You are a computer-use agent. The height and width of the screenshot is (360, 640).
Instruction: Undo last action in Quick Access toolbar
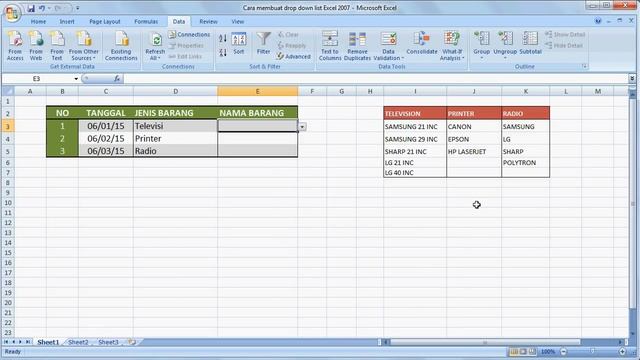42,8
